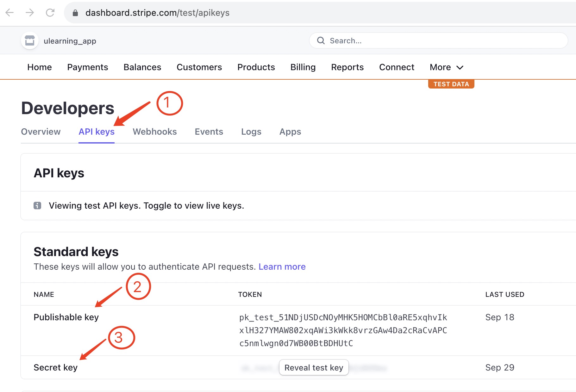Click the Sep 29 last used date

click(x=500, y=367)
